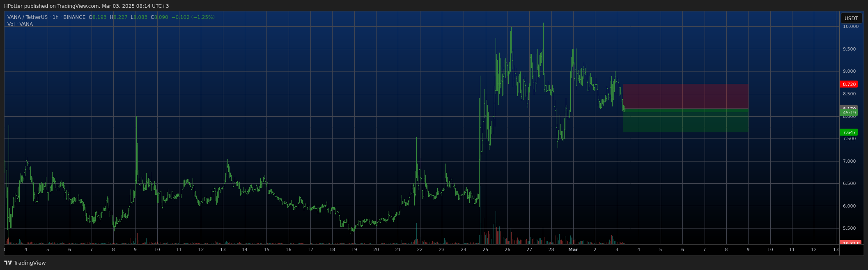The height and width of the screenshot is (270, 868).
Task: Click the 6.500 price axis label
Action: (x=849, y=184)
